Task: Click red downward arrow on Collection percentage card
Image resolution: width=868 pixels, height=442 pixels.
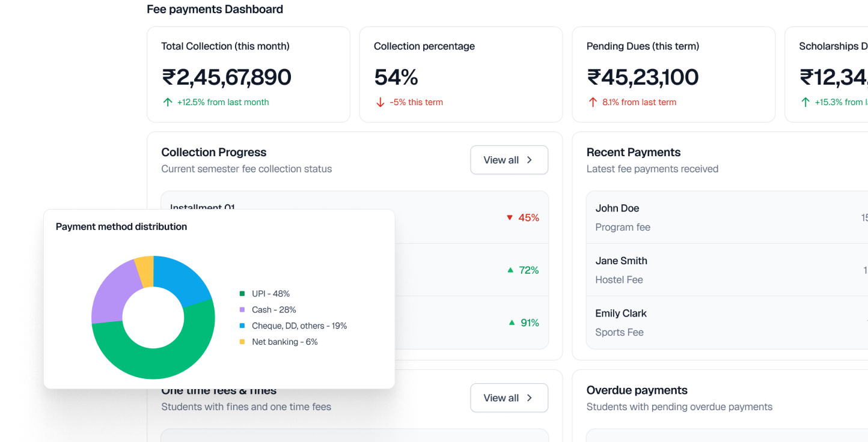Action: pos(380,102)
